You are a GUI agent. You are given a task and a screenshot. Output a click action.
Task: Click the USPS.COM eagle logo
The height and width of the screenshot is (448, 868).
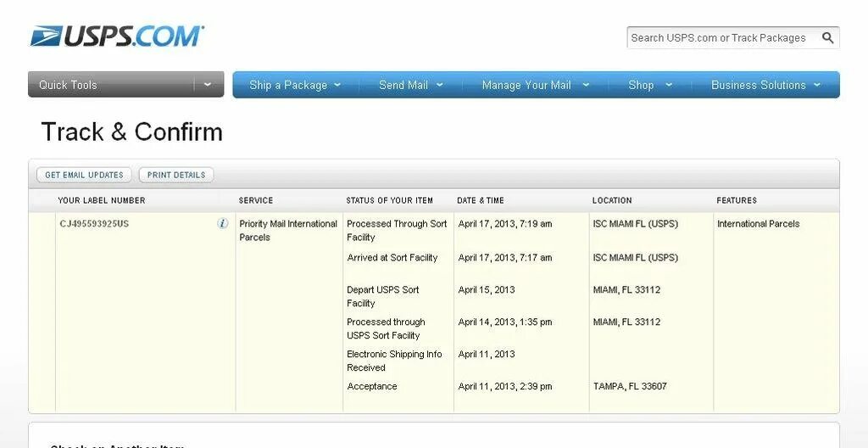[x=117, y=36]
